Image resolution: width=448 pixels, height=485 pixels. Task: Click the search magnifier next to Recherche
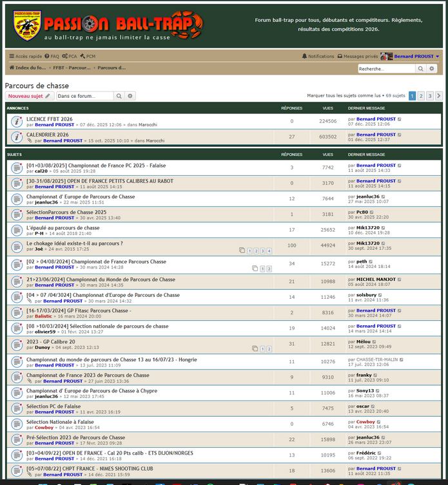[x=422, y=68]
